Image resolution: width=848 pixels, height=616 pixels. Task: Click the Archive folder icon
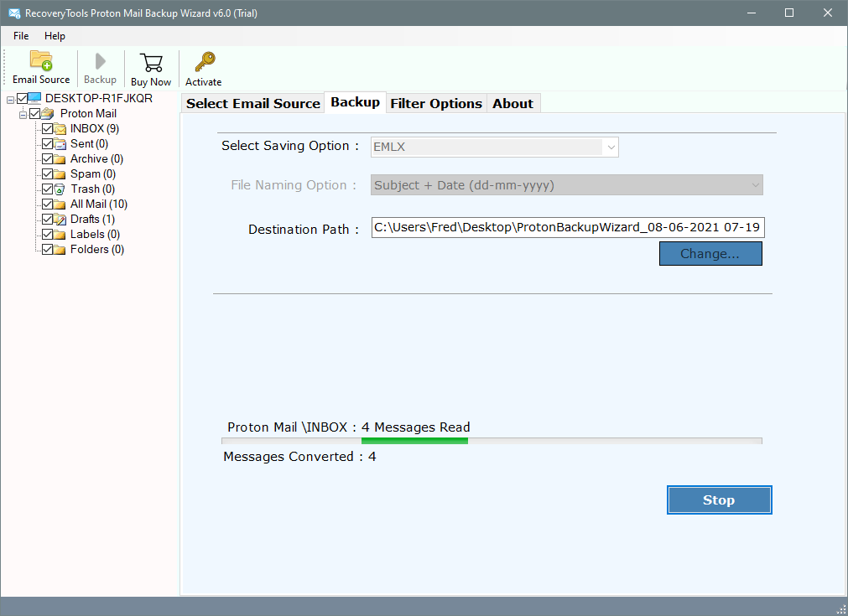[x=60, y=159]
